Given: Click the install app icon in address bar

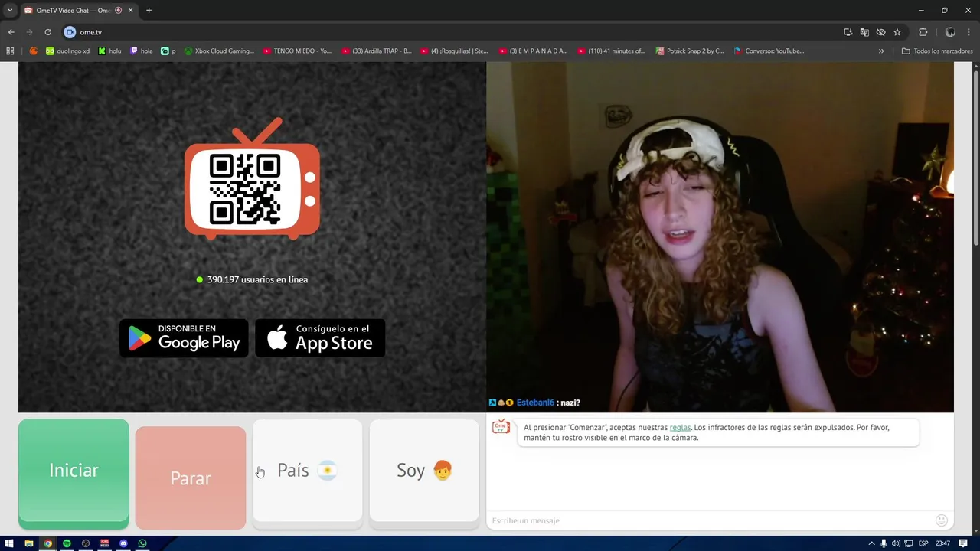Looking at the screenshot, I should click(848, 32).
